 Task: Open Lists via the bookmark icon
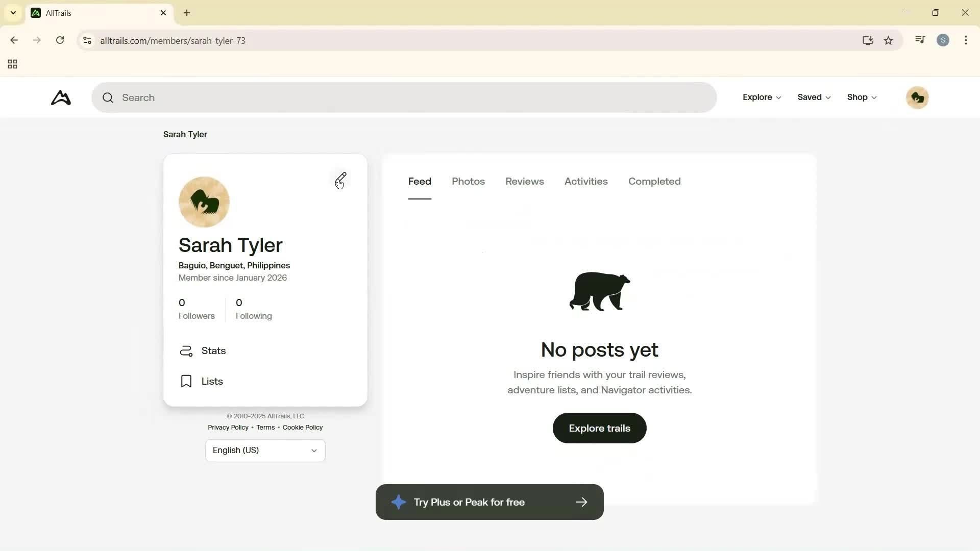tap(186, 381)
